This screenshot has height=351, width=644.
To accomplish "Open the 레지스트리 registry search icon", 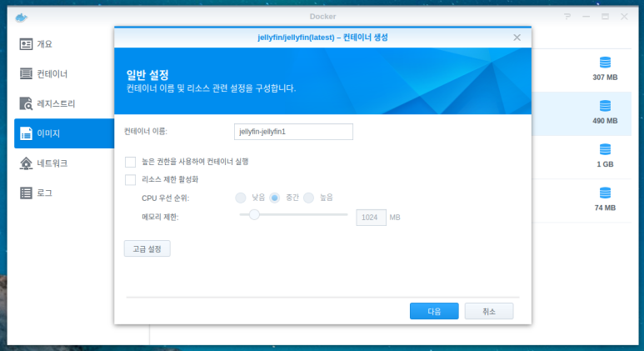I will point(26,103).
